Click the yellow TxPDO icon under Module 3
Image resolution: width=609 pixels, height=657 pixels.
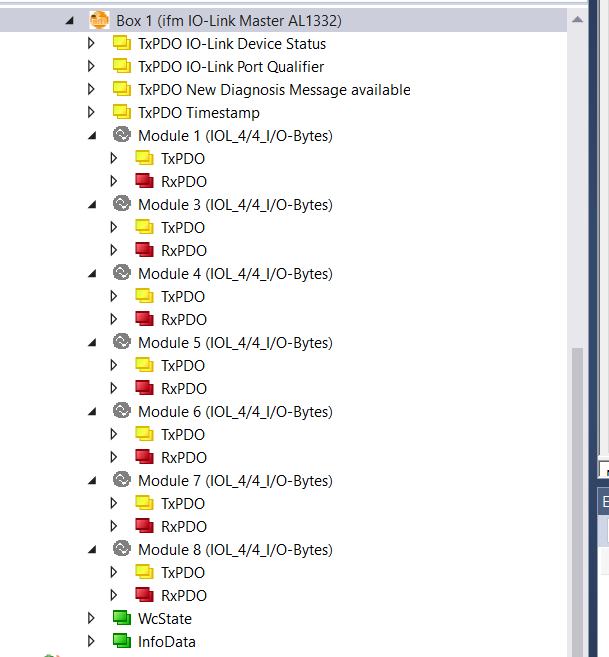tap(145, 227)
